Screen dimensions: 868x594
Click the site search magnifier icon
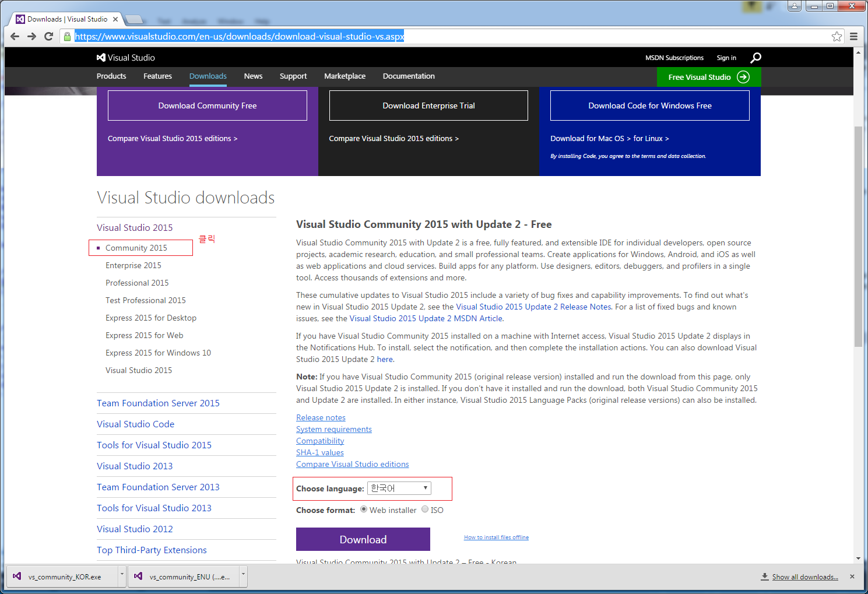click(x=755, y=58)
